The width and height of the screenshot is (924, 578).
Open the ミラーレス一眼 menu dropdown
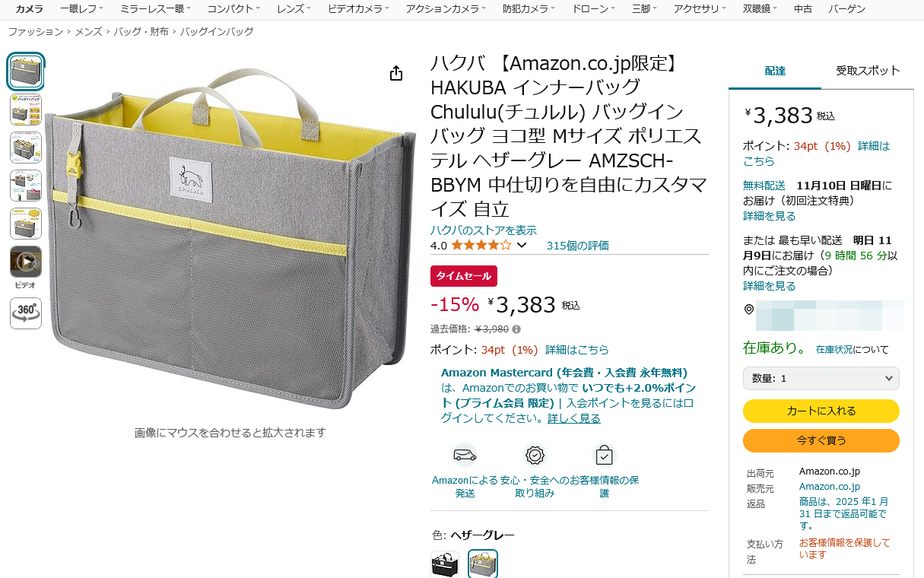(x=155, y=9)
